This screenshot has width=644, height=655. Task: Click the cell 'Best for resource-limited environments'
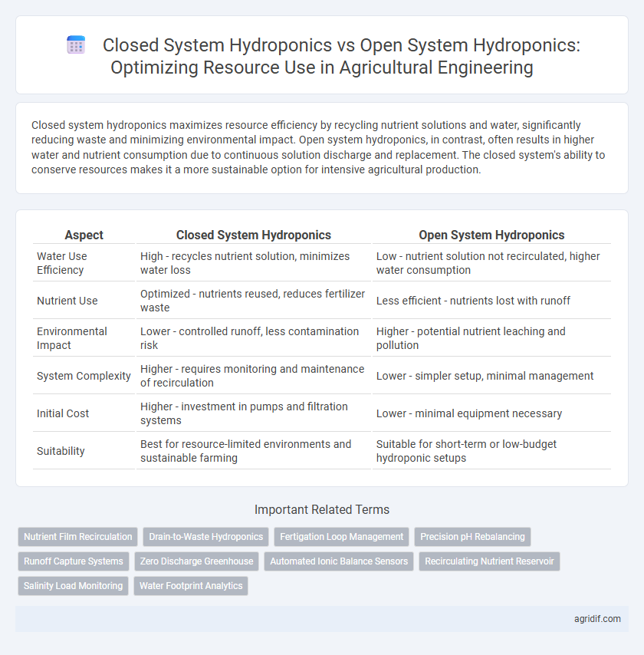click(254, 451)
